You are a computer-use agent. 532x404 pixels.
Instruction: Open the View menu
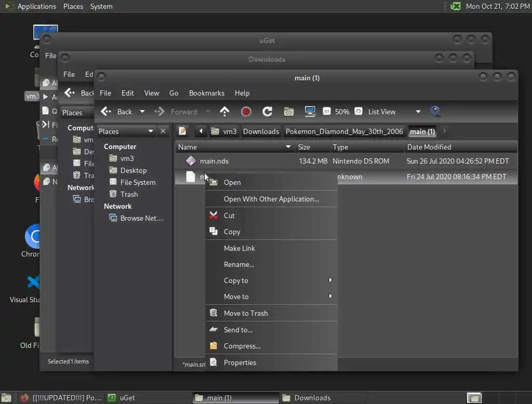[152, 93]
